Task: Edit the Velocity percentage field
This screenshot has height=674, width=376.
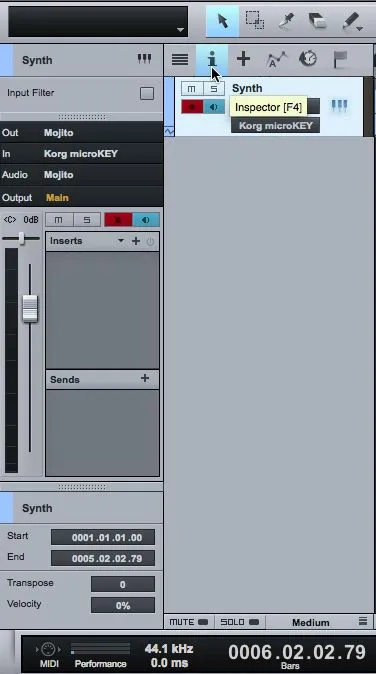Action: click(122, 605)
